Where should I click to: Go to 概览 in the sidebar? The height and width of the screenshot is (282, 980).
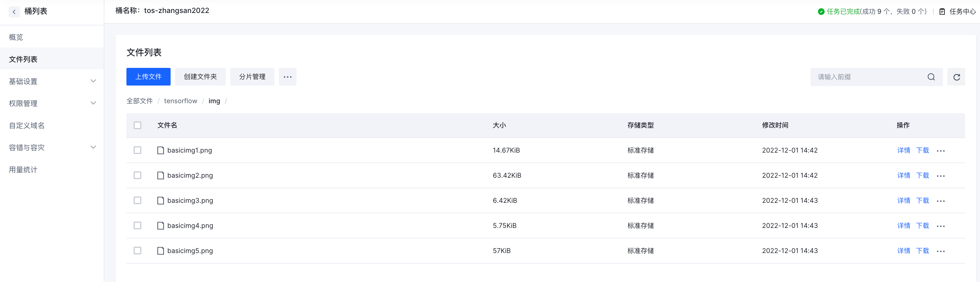tap(16, 37)
